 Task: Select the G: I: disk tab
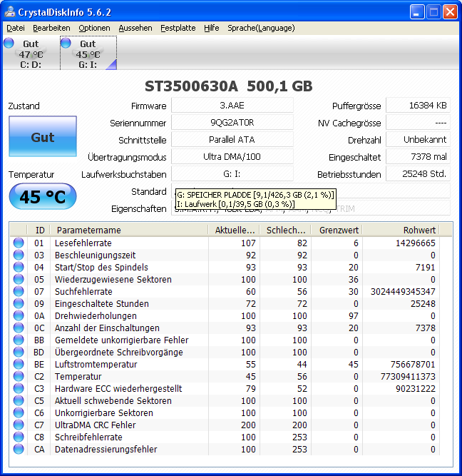pos(88,53)
